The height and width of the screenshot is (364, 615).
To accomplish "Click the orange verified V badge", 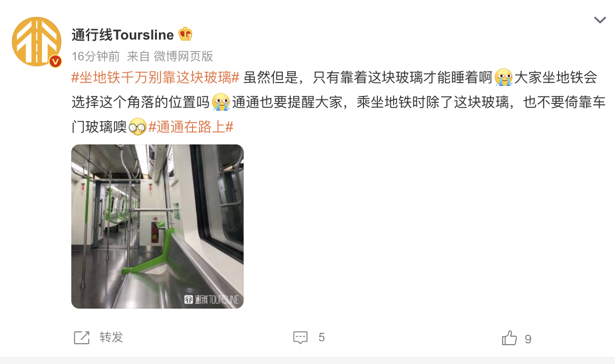I will [55, 61].
